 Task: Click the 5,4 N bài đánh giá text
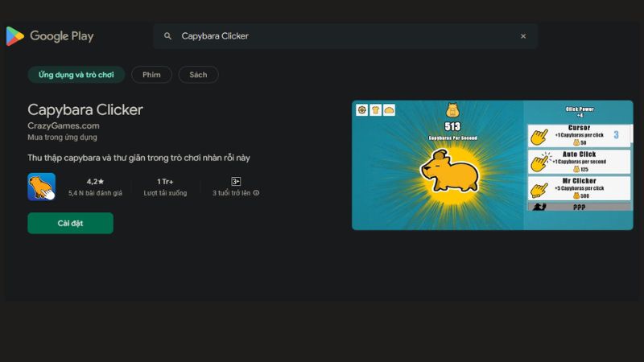[95, 193]
